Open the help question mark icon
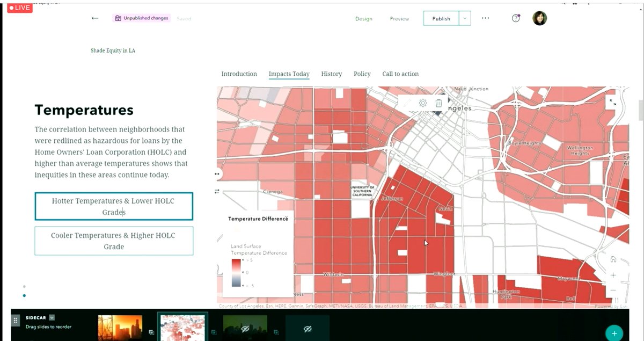Screen dimensions: 644x341 coord(516,18)
